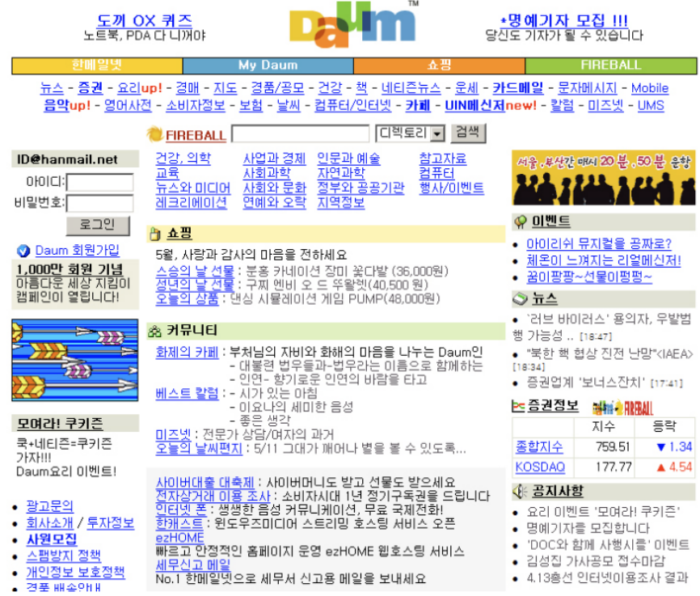Click the 아이디 input field
The width and height of the screenshot is (700, 596).
[x=100, y=182]
